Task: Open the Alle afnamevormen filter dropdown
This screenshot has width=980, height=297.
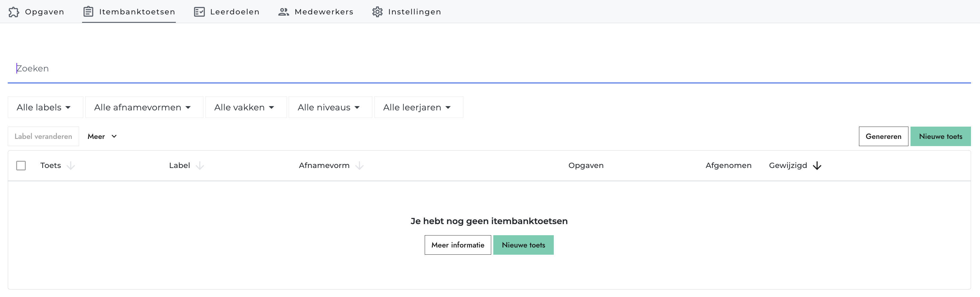Action: coord(144,107)
